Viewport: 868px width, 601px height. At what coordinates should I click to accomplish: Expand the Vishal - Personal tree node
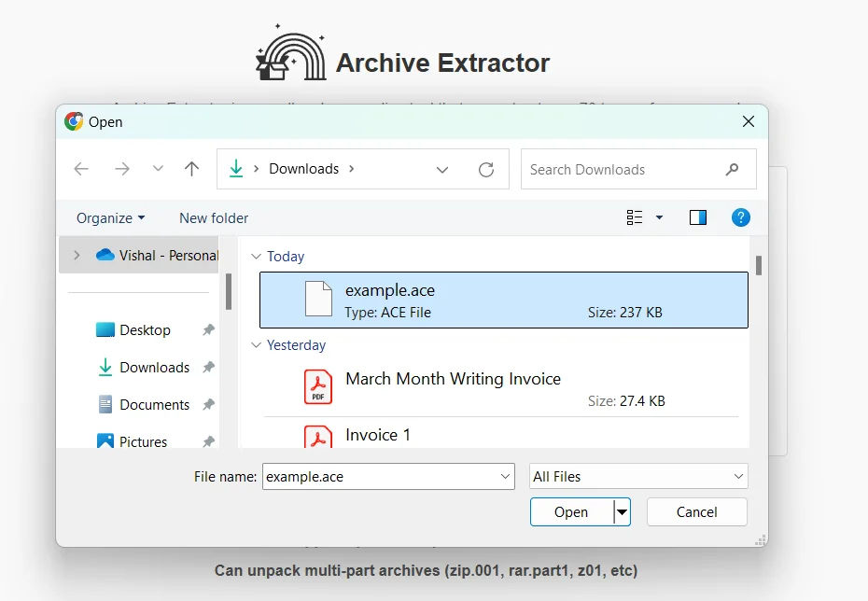click(77, 255)
